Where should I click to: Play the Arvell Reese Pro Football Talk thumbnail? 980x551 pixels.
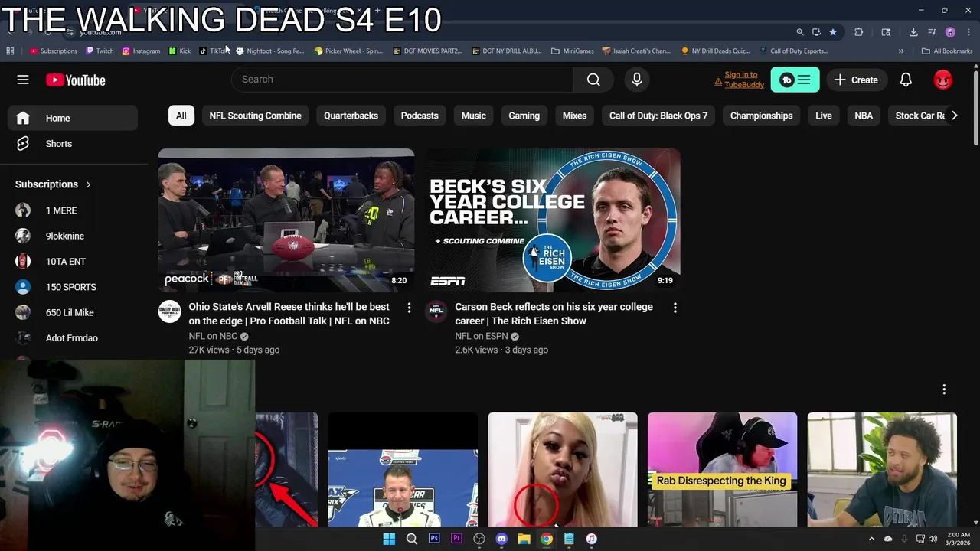pyautogui.click(x=286, y=220)
